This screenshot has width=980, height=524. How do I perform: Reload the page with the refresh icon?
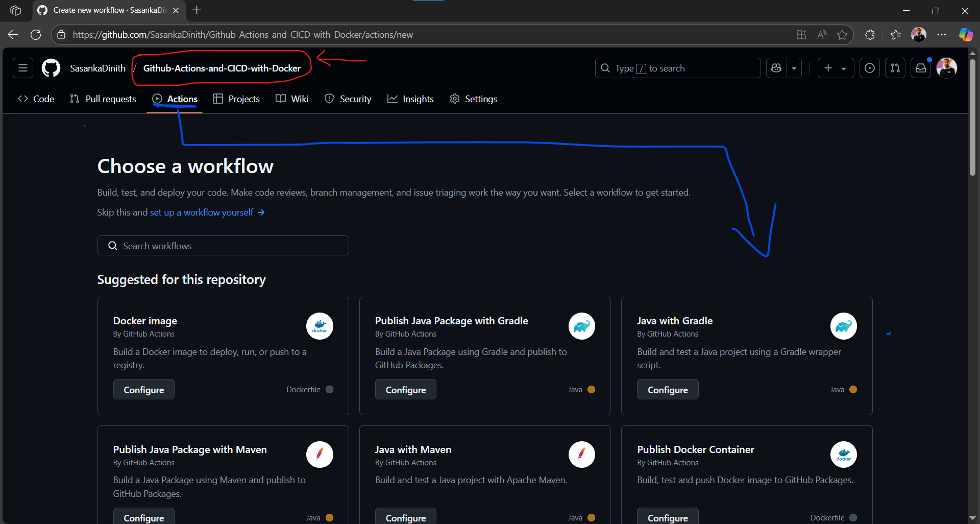(x=36, y=35)
